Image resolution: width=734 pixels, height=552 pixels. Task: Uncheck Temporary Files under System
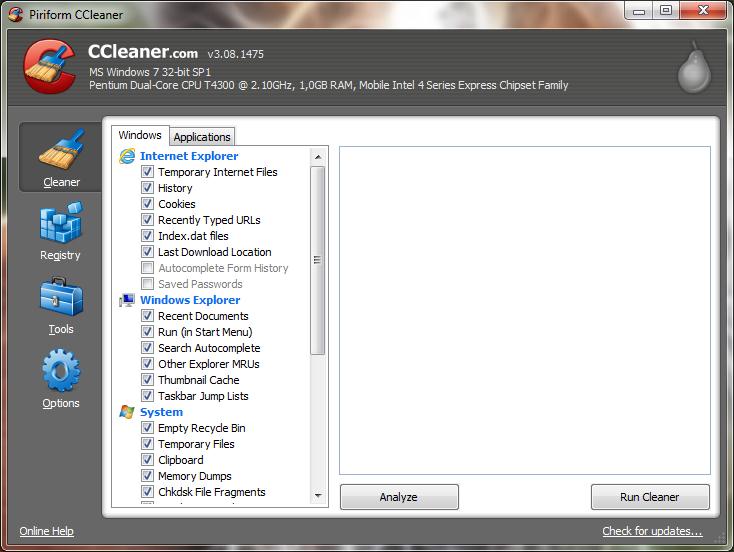[x=147, y=444]
